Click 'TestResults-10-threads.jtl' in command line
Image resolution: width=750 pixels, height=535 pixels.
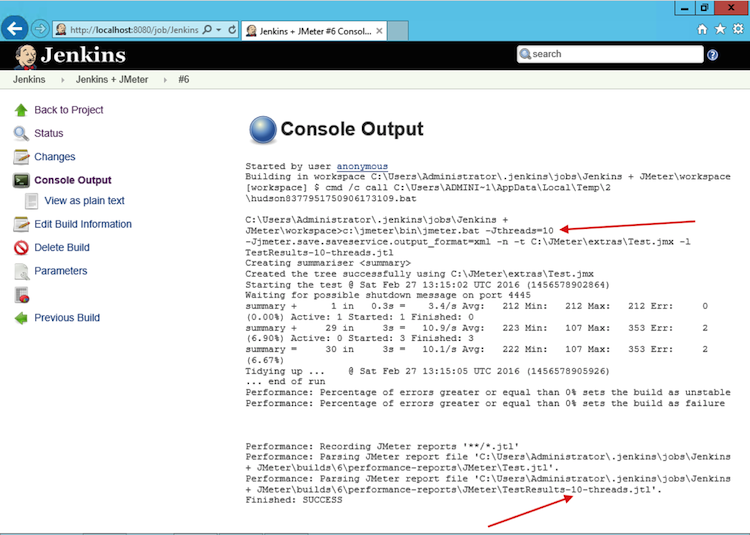coord(319,252)
